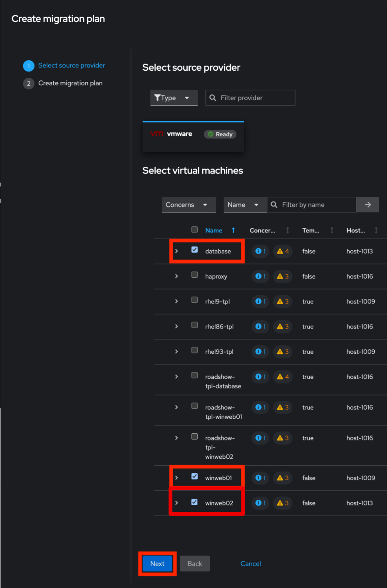Click the Filter provider search field

pyautogui.click(x=255, y=98)
